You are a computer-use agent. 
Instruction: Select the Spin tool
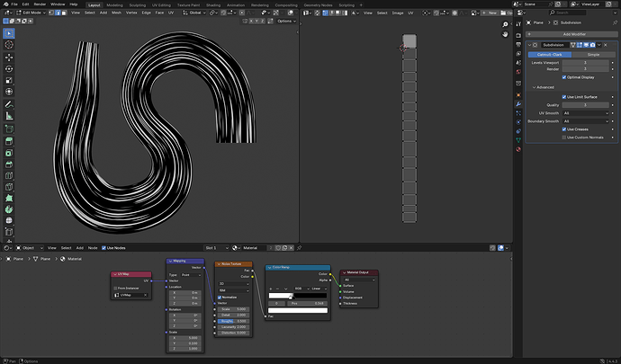point(9,209)
